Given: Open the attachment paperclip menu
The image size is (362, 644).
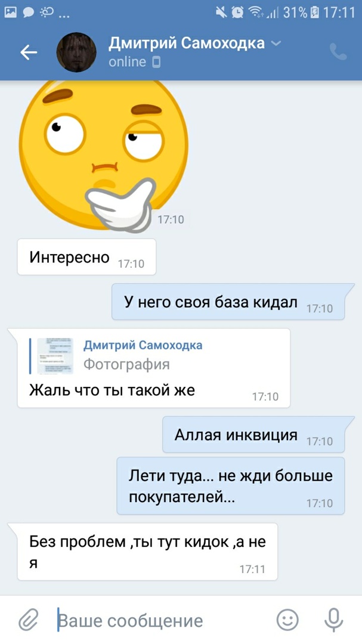Looking at the screenshot, I should 29,620.
